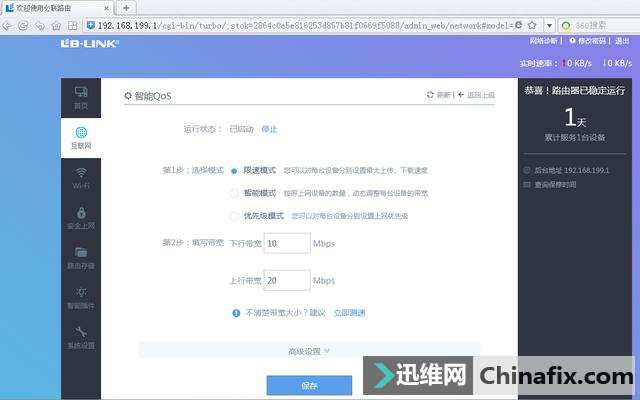Open a new browser tab with plus button

tap(126, 7)
